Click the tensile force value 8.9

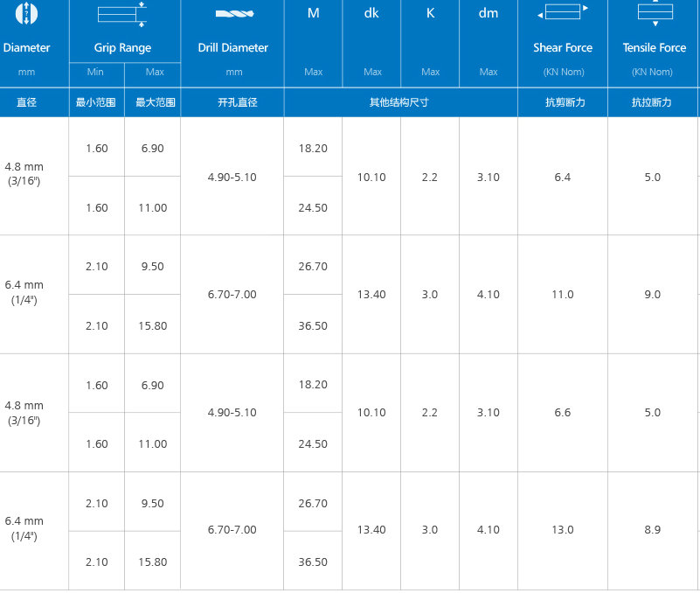click(x=653, y=530)
